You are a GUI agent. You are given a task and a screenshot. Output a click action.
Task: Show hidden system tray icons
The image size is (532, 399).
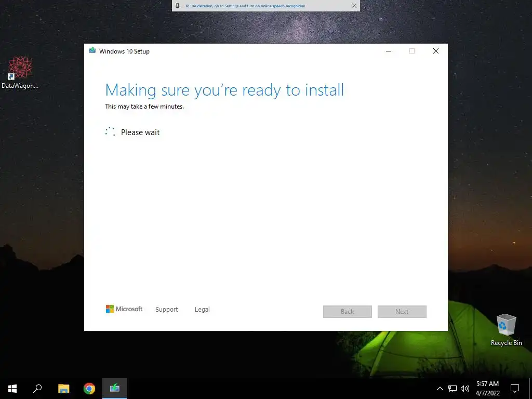coord(440,389)
